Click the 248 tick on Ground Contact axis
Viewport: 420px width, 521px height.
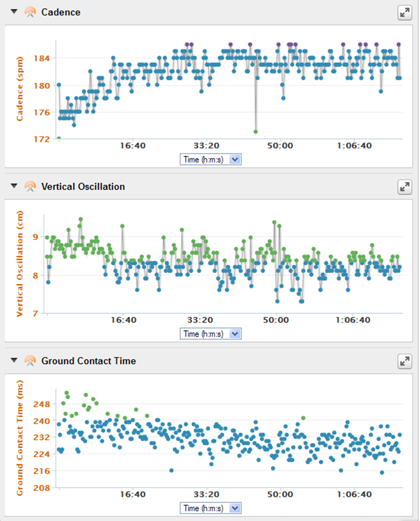[41, 404]
